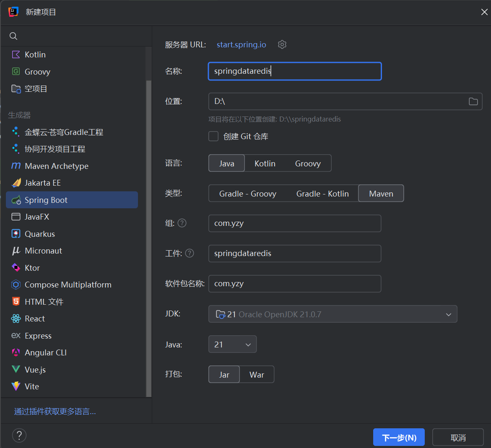
Task: Click the Angular CLI icon
Action: [x=16, y=352]
